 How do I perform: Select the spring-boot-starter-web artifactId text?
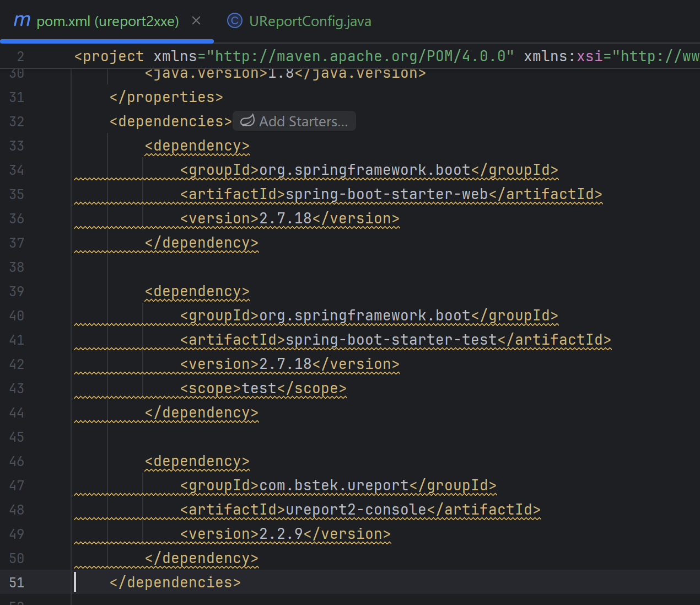pos(386,194)
